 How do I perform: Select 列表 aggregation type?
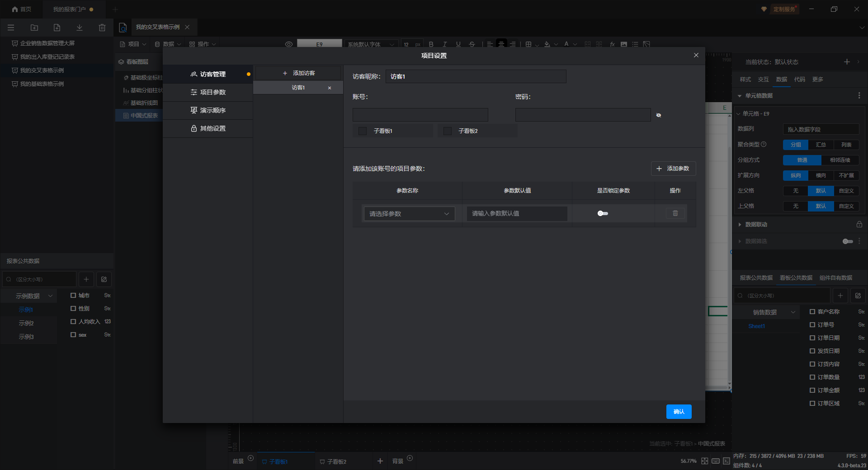coord(846,145)
